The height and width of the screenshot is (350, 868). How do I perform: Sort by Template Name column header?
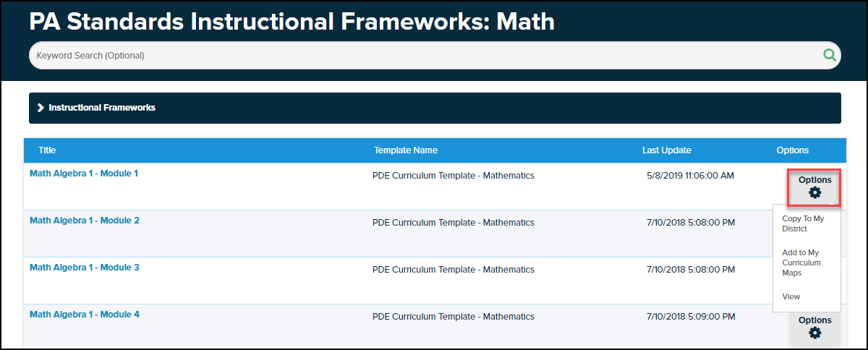click(406, 150)
